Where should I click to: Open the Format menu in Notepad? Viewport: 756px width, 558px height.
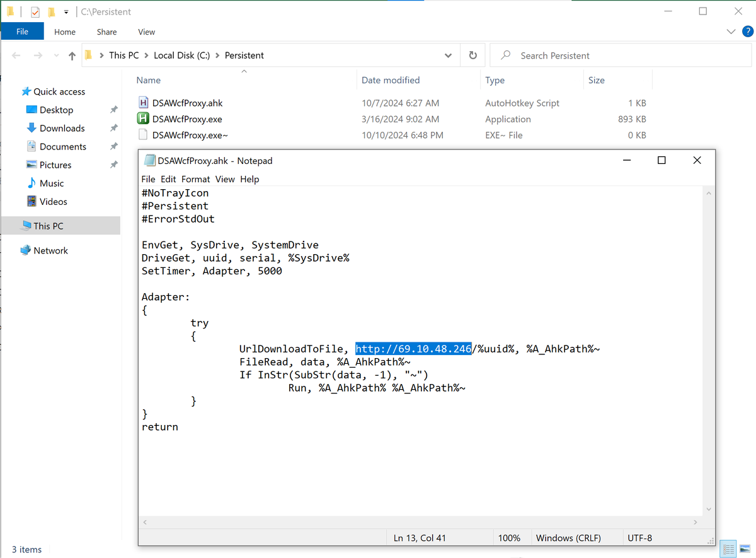[195, 179]
